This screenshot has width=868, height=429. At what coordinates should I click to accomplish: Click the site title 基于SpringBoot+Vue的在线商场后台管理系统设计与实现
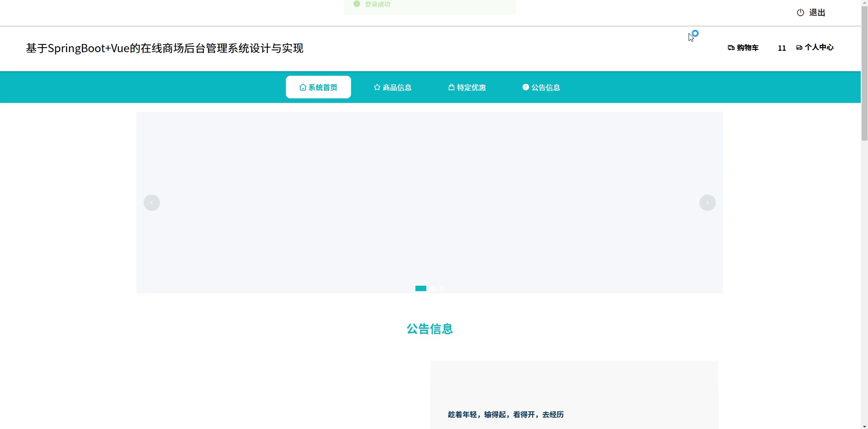tap(165, 48)
